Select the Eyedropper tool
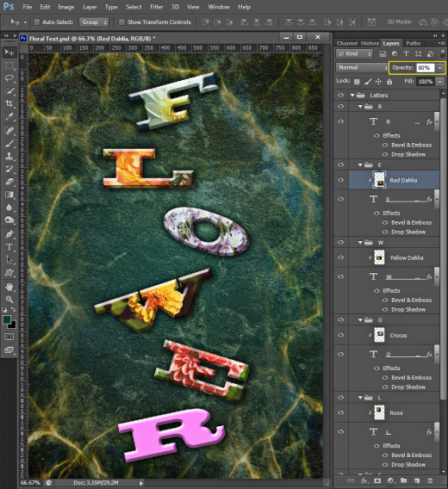The height and width of the screenshot is (489, 448). pyautogui.click(x=9, y=116)
